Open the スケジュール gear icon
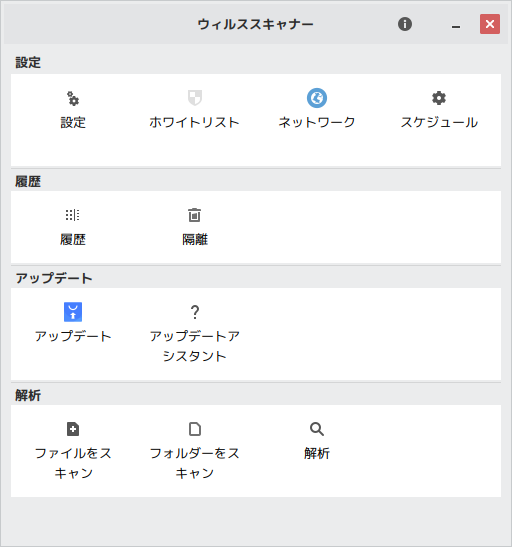The width and height of the screenshot is (512, 547). click(439, 98)
